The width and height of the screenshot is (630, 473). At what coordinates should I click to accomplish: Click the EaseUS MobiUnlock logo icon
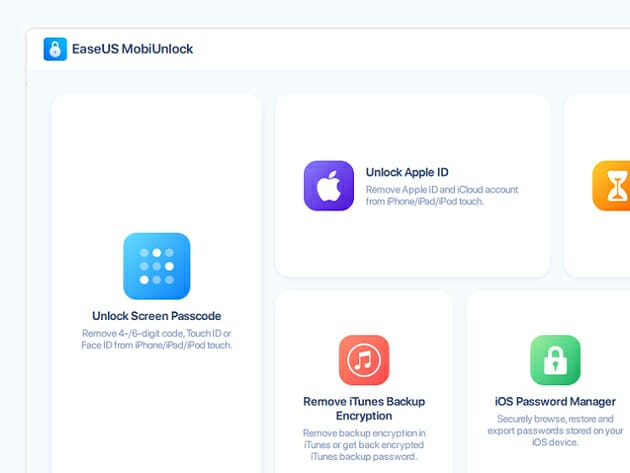[x=55, y=49]
